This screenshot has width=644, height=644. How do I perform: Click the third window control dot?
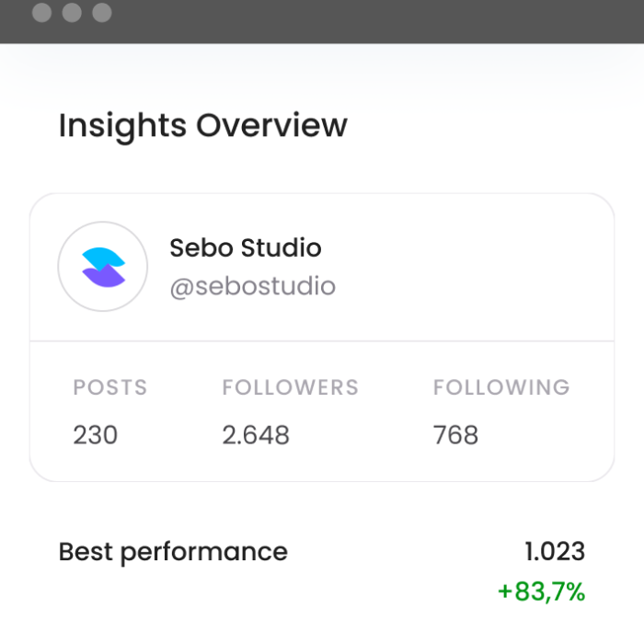102,12
